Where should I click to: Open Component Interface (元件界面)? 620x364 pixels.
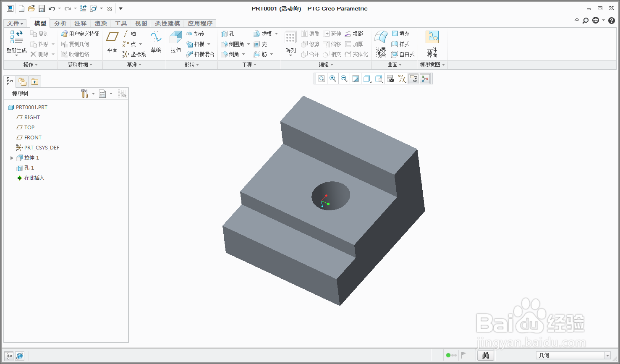coord(432,44)
